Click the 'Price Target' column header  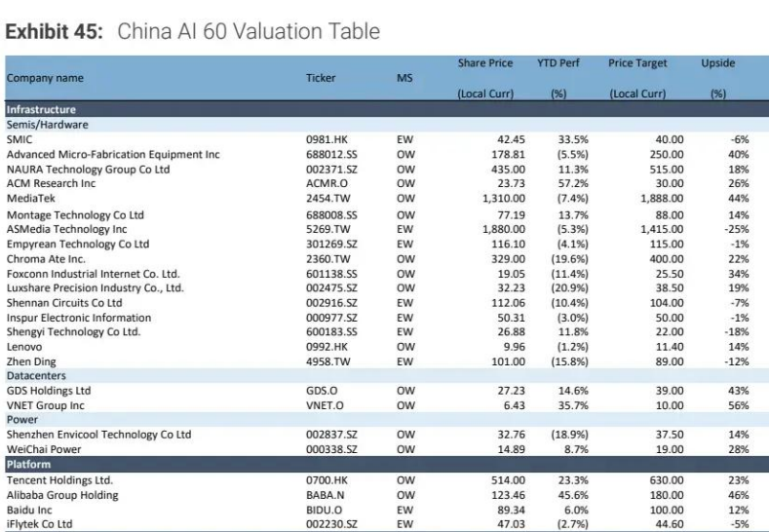pyautogui.click(x=637, y=63)
